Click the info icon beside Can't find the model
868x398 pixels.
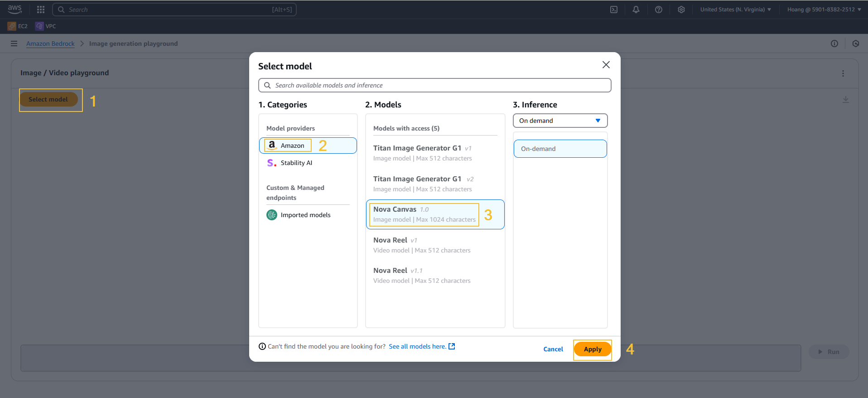coord(262,346)
